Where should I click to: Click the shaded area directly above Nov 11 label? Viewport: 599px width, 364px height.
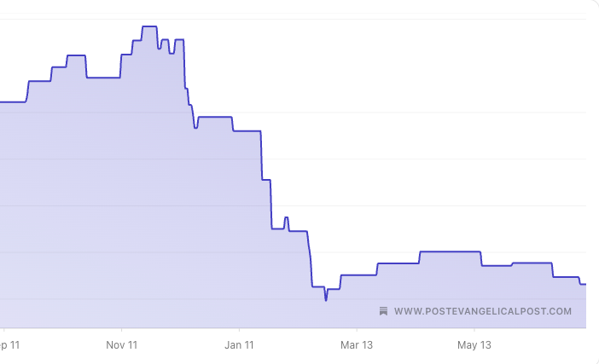(122, 213)
